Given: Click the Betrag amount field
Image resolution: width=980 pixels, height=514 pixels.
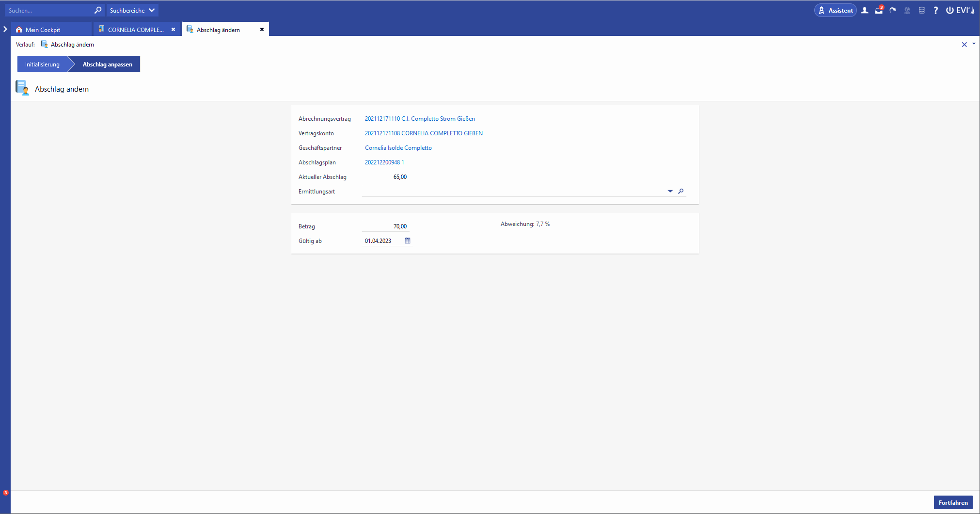Looking at the screenshot, I should click(385, 226).
